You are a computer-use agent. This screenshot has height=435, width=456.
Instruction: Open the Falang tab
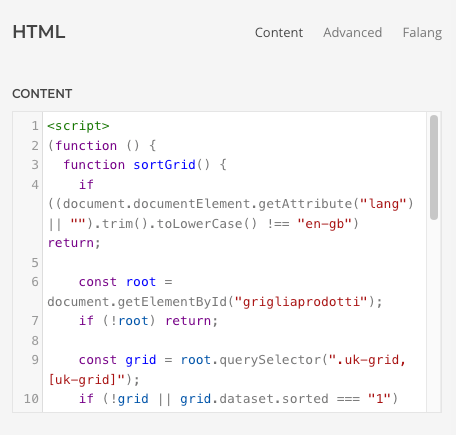pos(422,33)
